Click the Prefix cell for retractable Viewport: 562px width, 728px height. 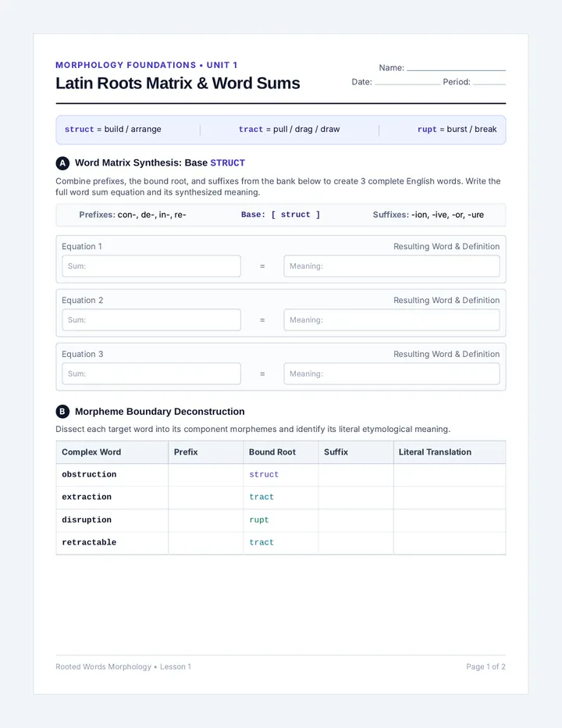(x=205, y=543)
